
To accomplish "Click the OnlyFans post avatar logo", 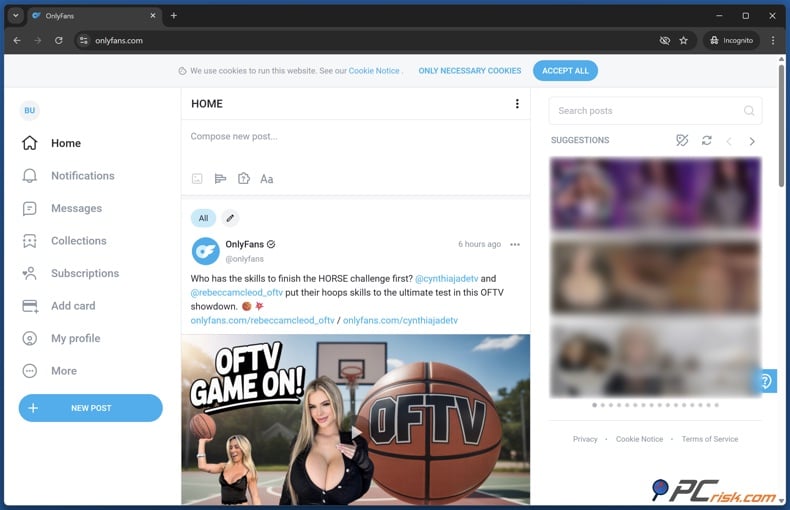I will (205, 251).
